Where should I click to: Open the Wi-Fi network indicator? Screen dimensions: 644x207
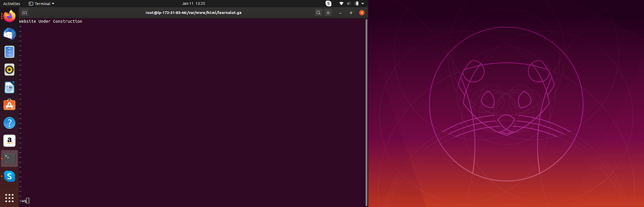click(x=341, y=4)
